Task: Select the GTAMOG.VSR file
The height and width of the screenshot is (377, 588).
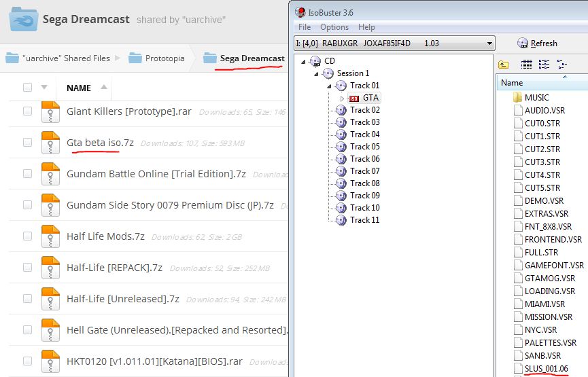Action: click(x=550, y=279)
